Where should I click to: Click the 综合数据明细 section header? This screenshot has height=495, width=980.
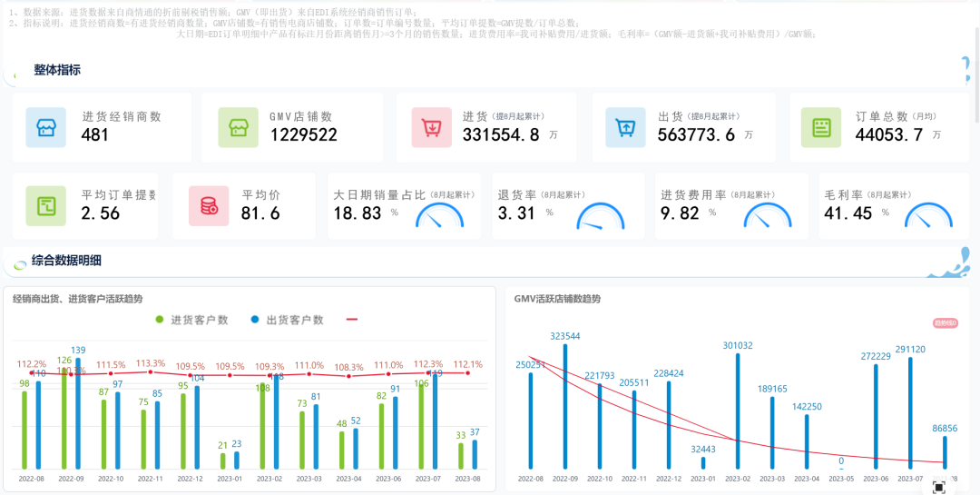tap(66, 261)
